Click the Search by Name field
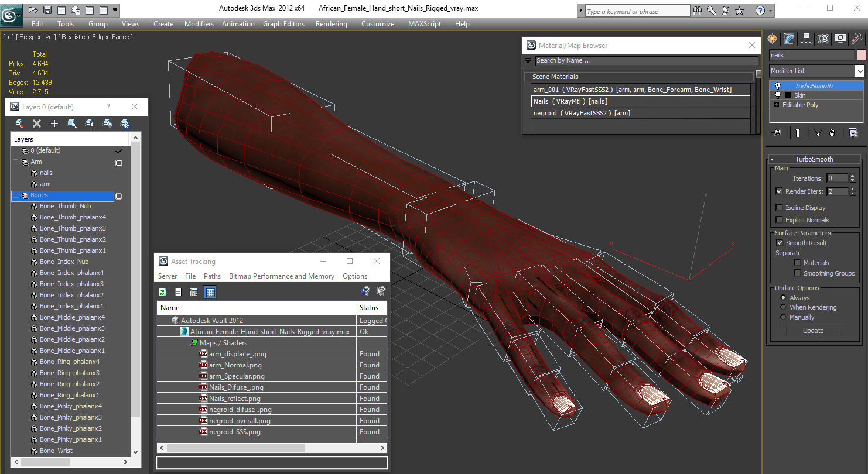This screenshot has width=868, height=474. point(647,61)
